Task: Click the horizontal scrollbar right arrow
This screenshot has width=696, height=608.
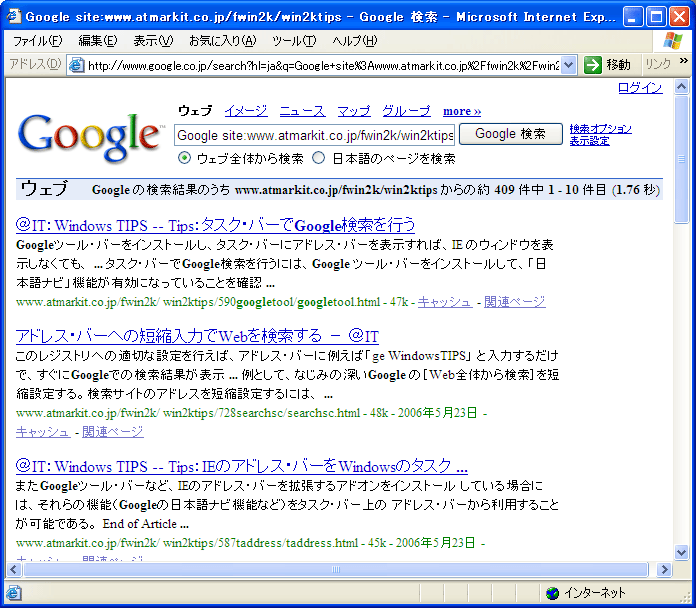Action: pos(664,569)
